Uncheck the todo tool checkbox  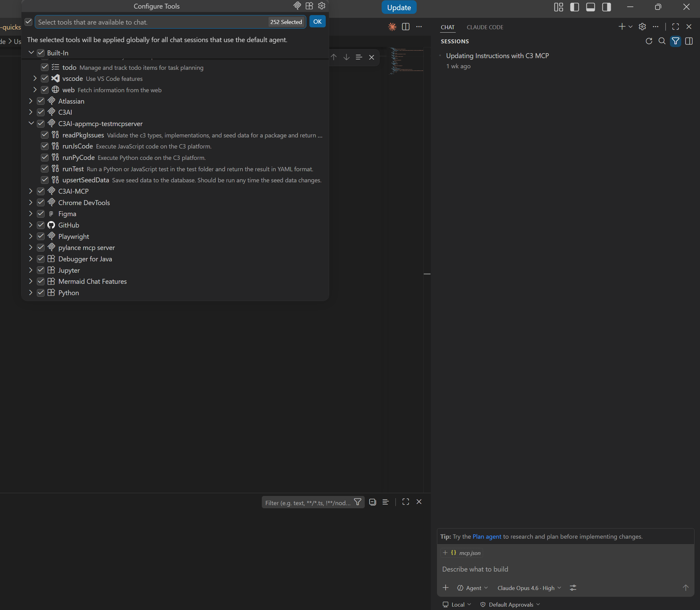(x=45, y=67)
